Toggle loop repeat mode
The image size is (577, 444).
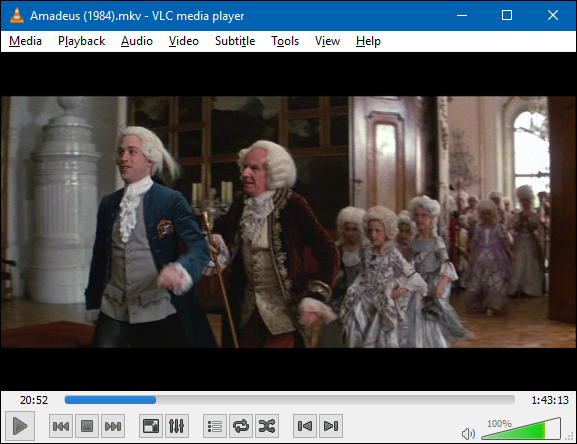tap(241, 426)
